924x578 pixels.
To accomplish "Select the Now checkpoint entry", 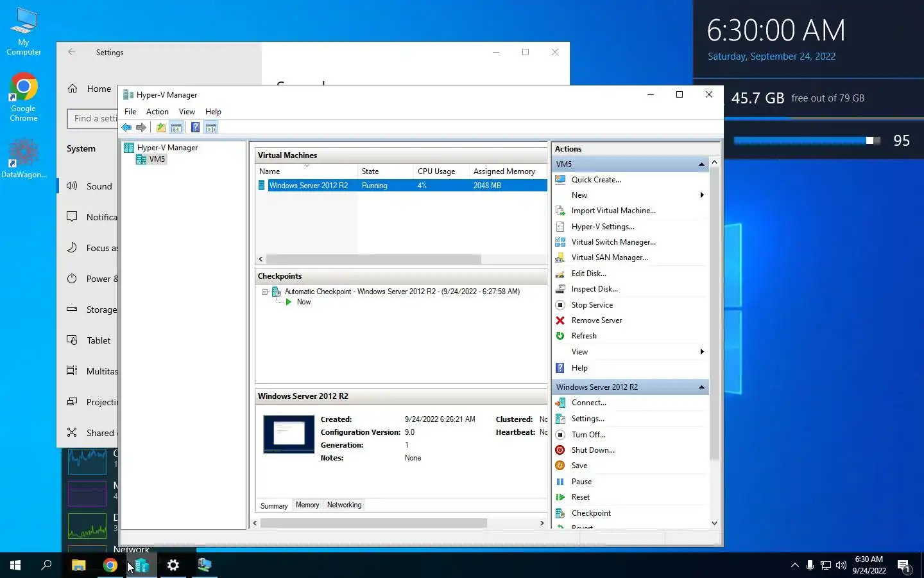I will click(x=304, y=302).
